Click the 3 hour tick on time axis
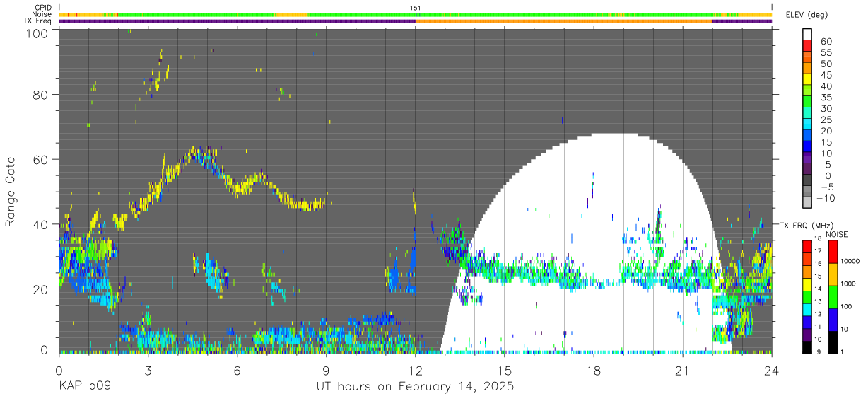This screenshot has height=401, width=868. 148,370
